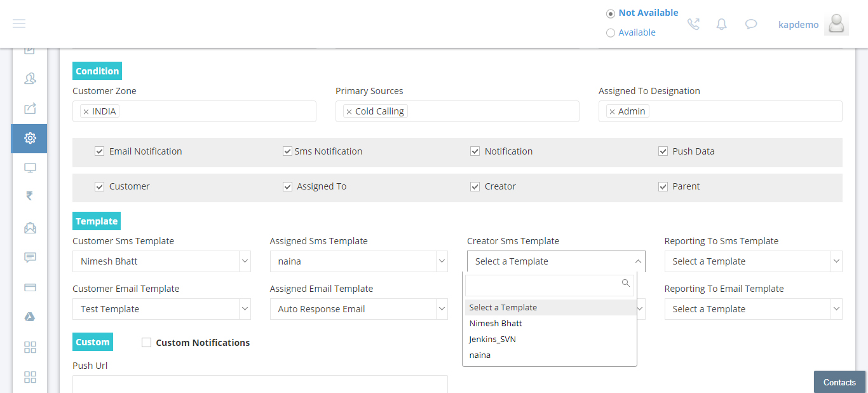
Task: Open the monitor display sidebar icon
Action: pyautogui.click(x=30, y=168)
